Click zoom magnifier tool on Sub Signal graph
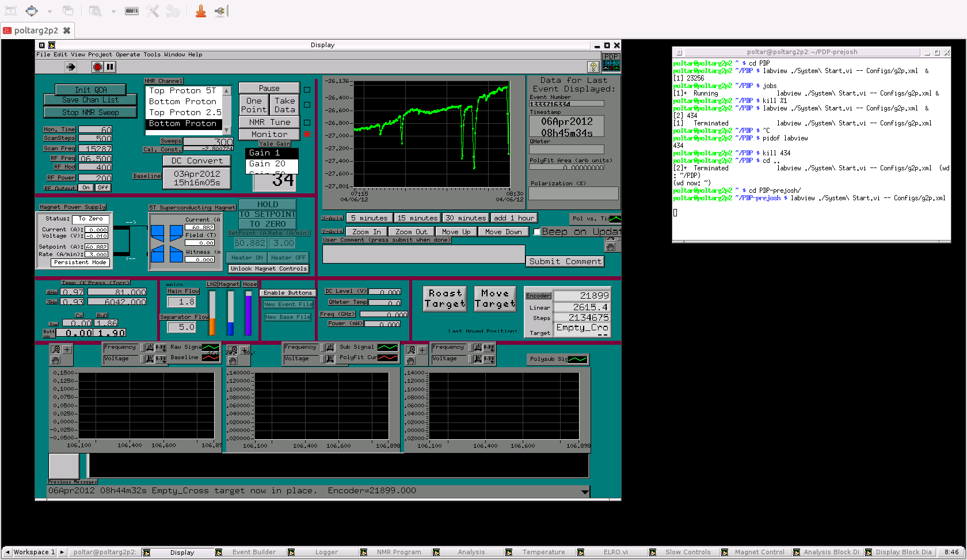This screenshot has height=560, width=967. (233, 351)
